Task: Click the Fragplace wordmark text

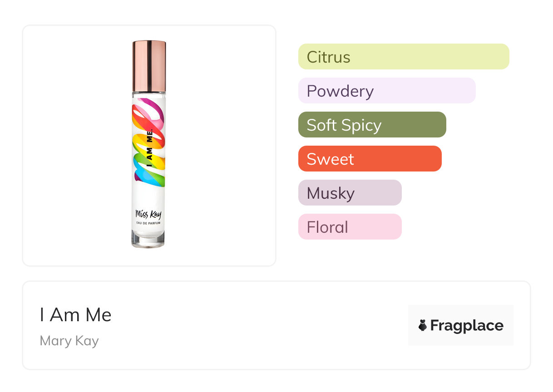Action: pyautogui.click(x=466, y=326)
